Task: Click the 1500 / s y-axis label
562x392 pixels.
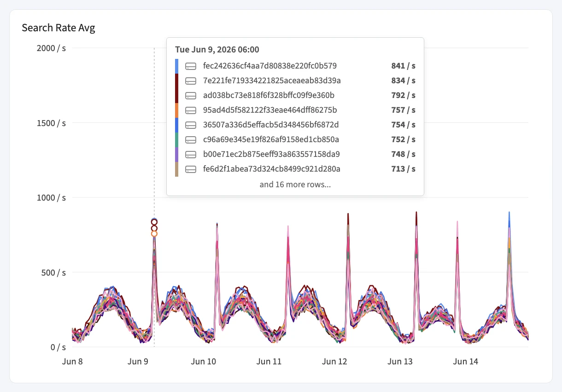Action: (51, 123)
